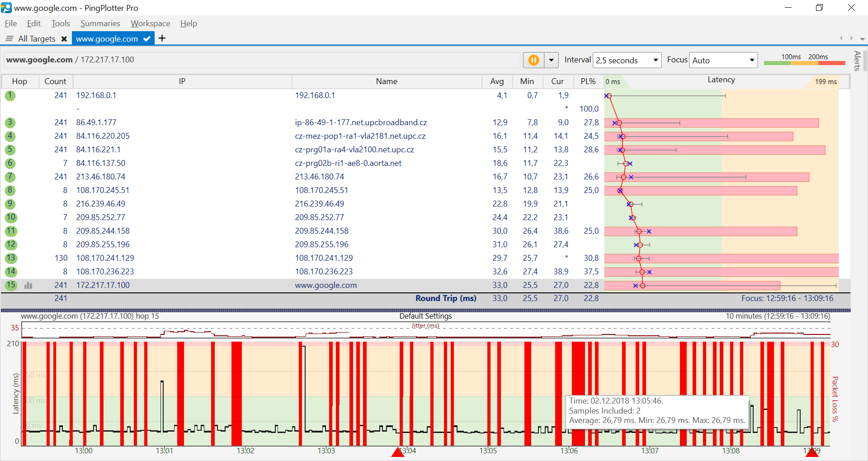The width and height of the screenshot is (868, 461).
Task: Toggle hop 6 green circle
Action: [10, 163]
